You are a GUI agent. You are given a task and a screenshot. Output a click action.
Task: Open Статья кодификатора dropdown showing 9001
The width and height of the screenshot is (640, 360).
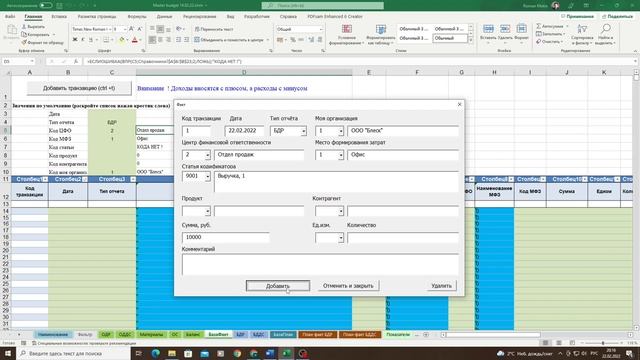[207, 176]
